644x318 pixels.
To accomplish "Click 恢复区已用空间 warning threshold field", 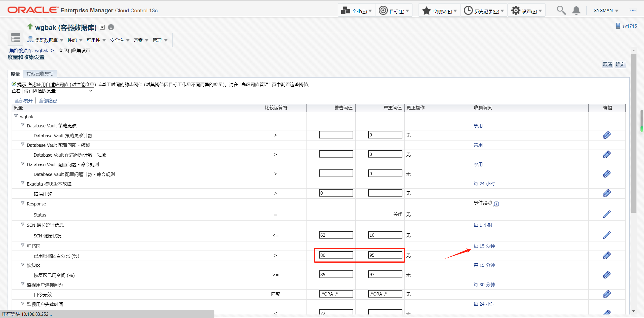I will pos(336,274).
